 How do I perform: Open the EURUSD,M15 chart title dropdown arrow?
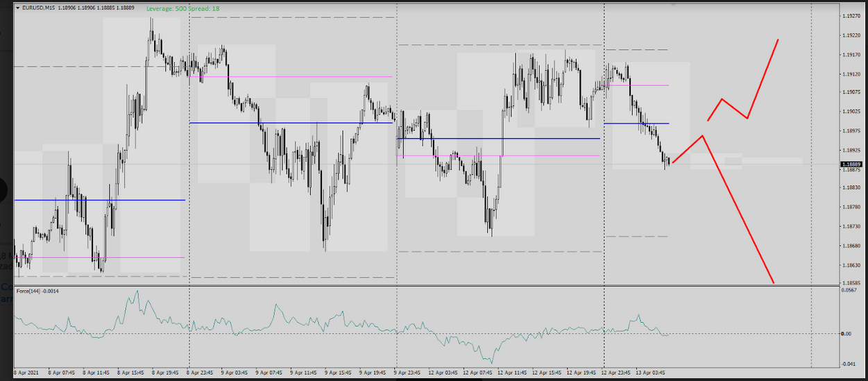point(17,8)
